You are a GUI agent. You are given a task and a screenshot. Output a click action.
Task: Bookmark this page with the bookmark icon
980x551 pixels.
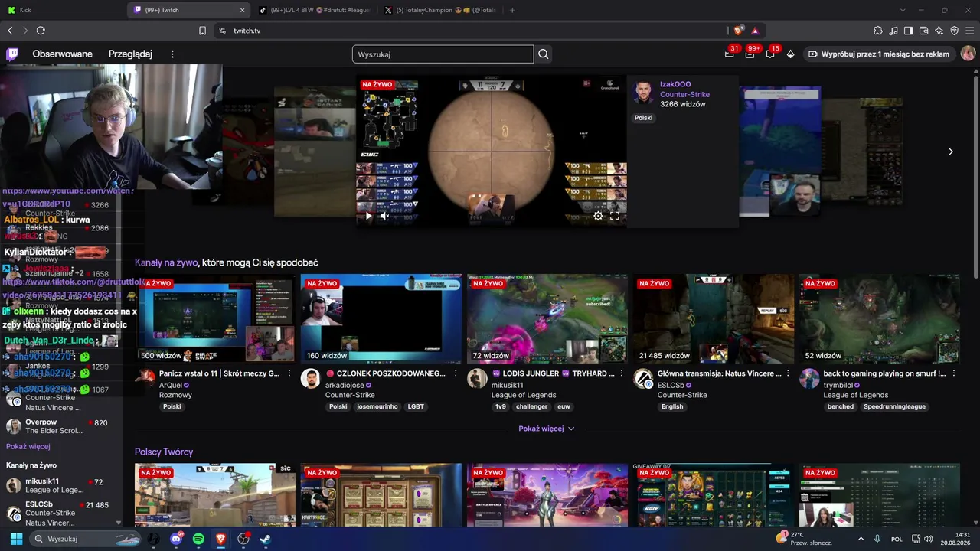tap(202, 31)
